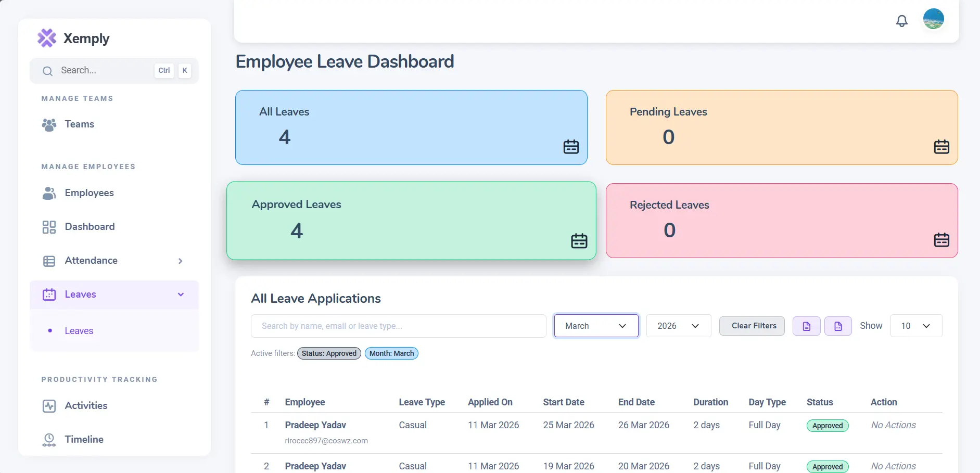Click Pradeep Yadav name in row 1

(x=315, y=425)
